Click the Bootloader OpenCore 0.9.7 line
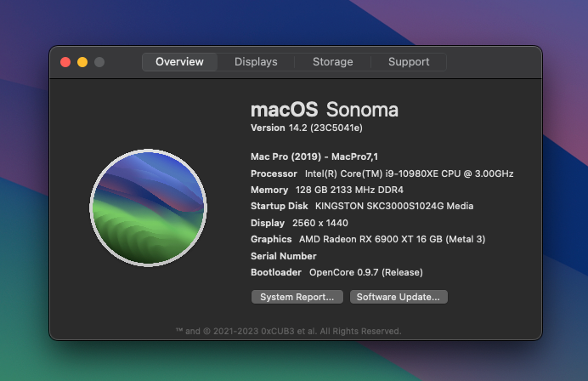Image resolution: width=588 pixels, height=381 pixels. [336, 272]
